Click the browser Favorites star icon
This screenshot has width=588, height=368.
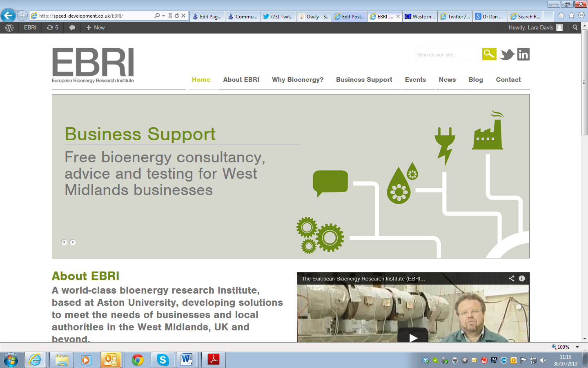(571, 16)
